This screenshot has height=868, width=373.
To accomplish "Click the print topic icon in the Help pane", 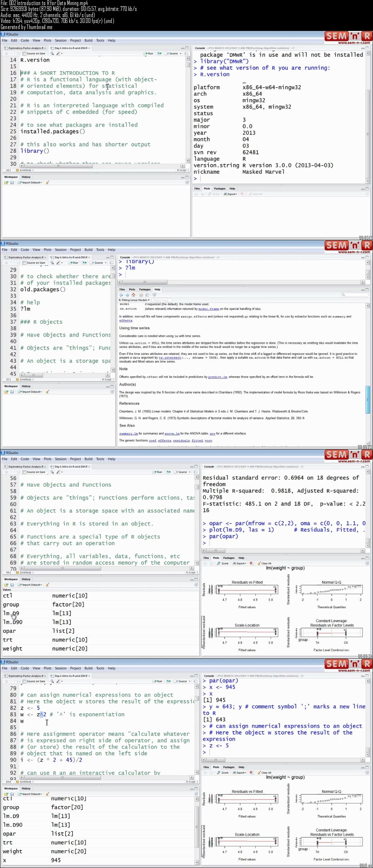I will point(141,295).
